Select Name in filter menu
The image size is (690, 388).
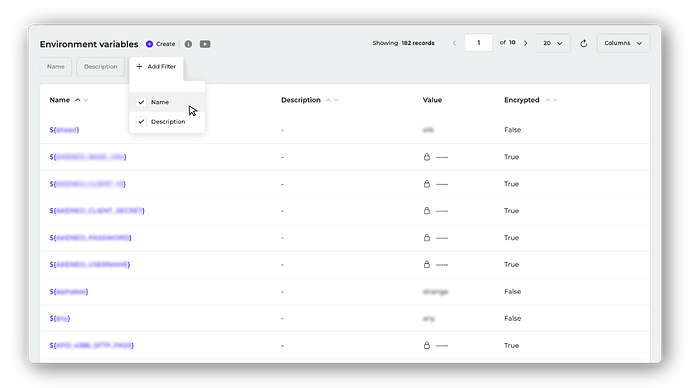click(x=167, y=102)
